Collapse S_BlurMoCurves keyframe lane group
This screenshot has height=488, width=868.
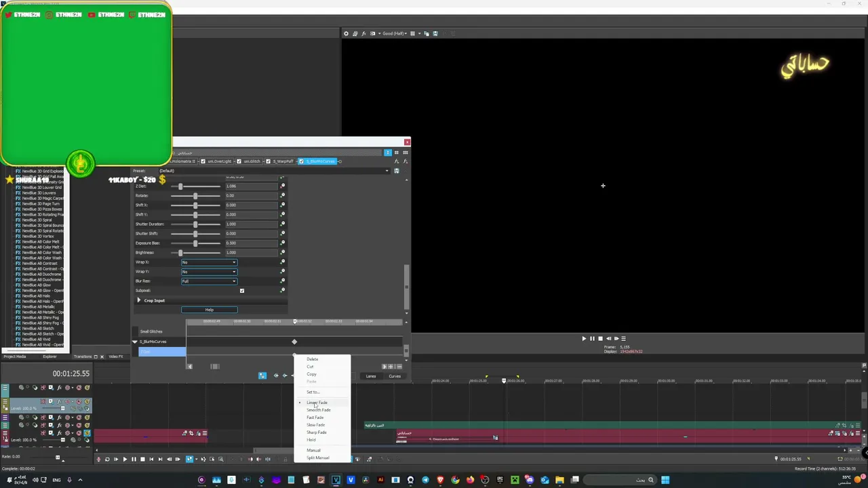tap(135, 342)
